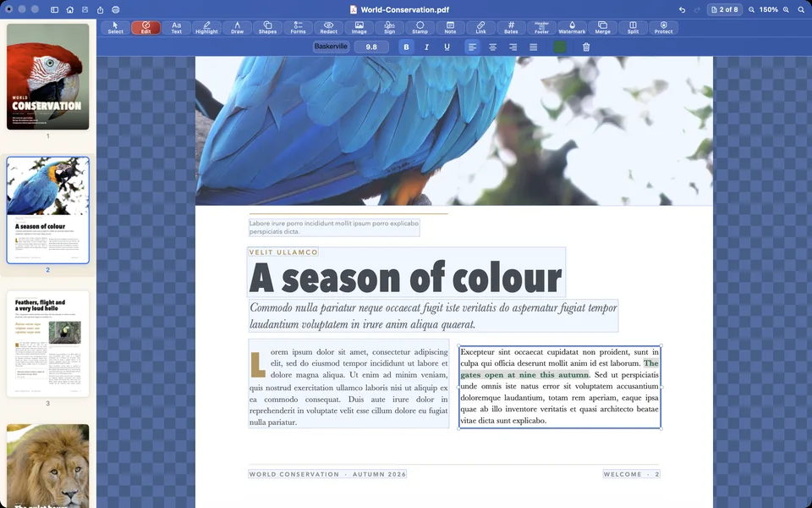This screenshot has height=508, width=812.
Task: Undo the last action
Action: [x=682, y=10]
